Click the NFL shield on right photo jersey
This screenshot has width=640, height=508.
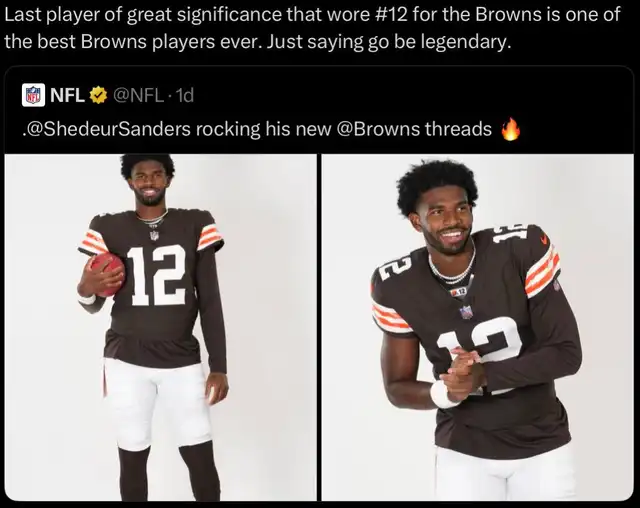tap(467, 312)
